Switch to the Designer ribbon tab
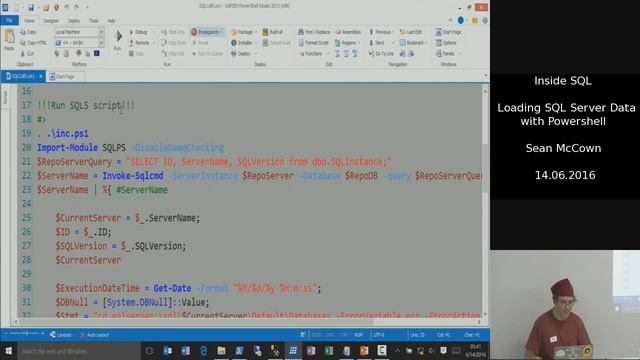640x360 pixels. point(51,20)
